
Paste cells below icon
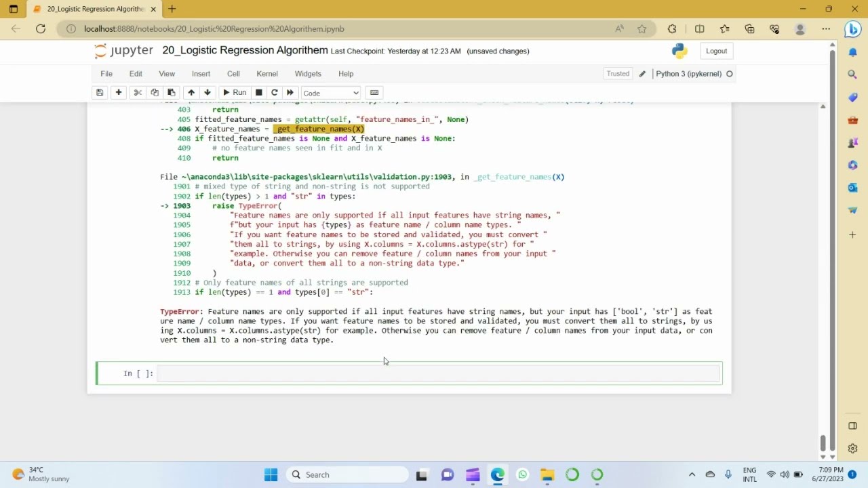pos(172,93)
